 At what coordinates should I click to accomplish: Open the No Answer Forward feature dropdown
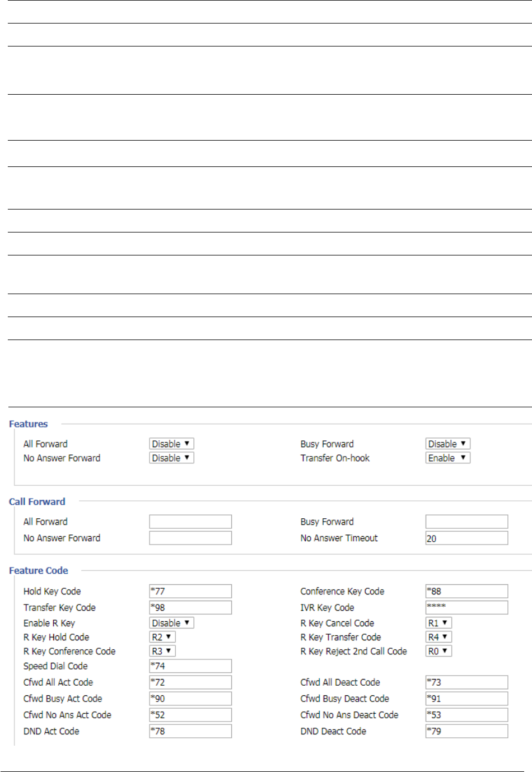[171, 458]
